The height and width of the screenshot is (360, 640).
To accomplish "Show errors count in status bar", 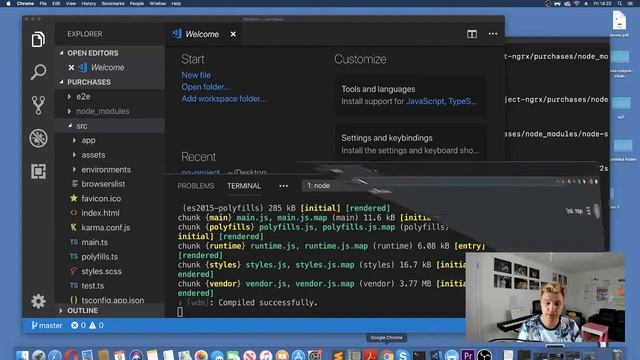I will coord(78,325).
